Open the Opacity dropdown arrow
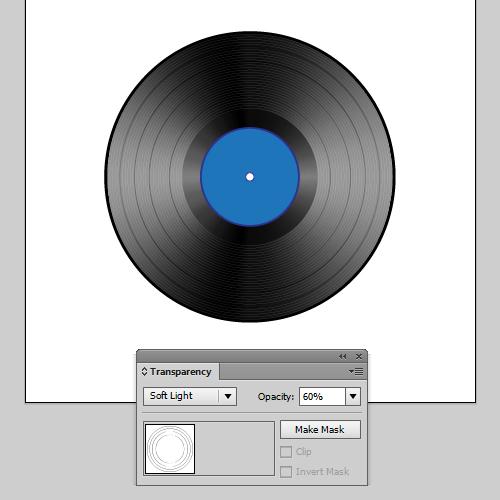 coord(353,396)
